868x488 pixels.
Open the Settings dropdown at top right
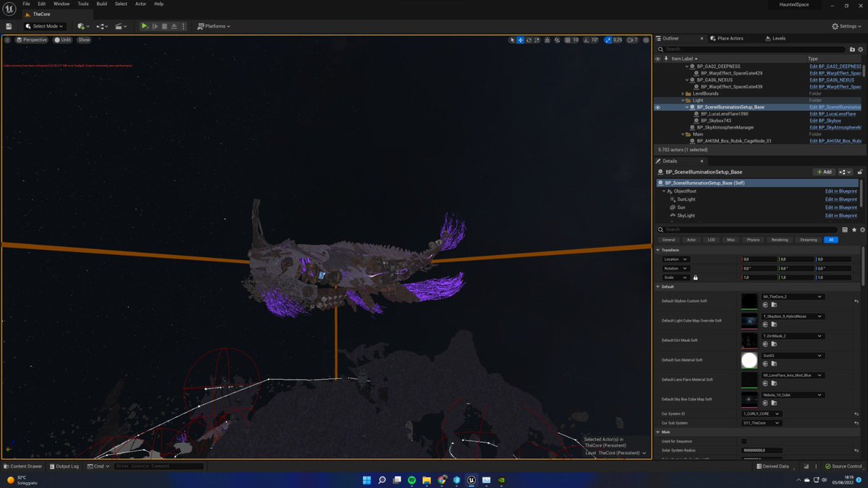click(847, 26)
